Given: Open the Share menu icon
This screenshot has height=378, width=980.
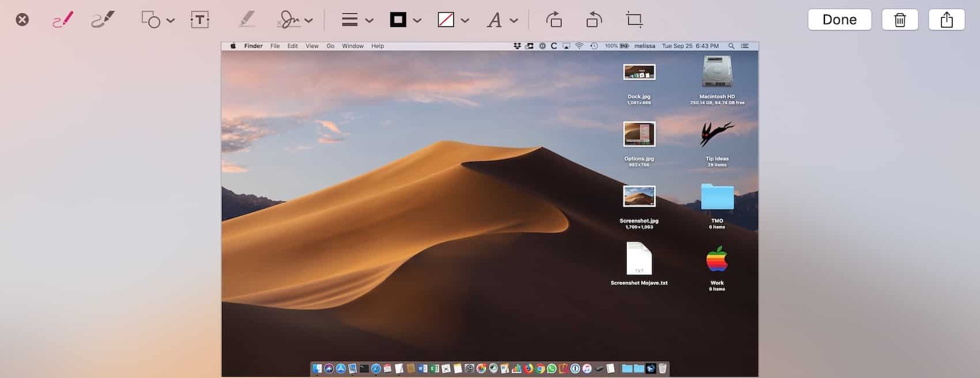Looking at the screenshot, I should [947, 20].
